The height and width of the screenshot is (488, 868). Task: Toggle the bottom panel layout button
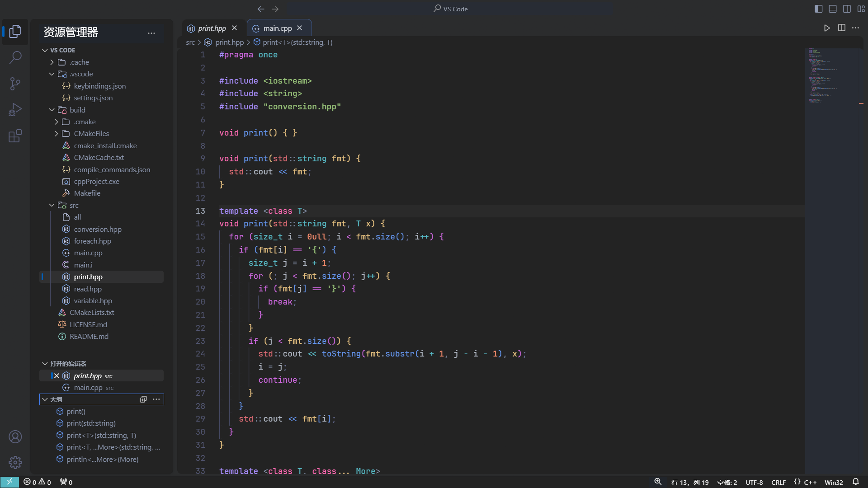pyautogui.click(x=833, y=9)
